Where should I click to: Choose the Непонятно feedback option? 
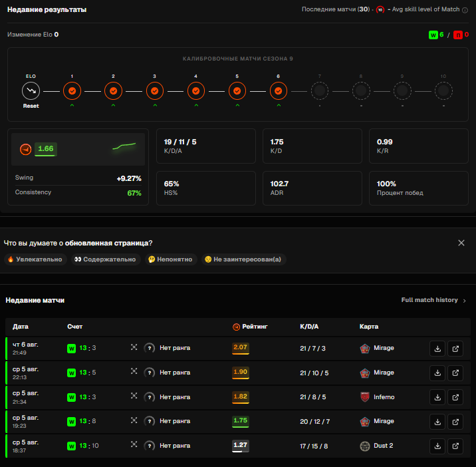tap(171, 259)
